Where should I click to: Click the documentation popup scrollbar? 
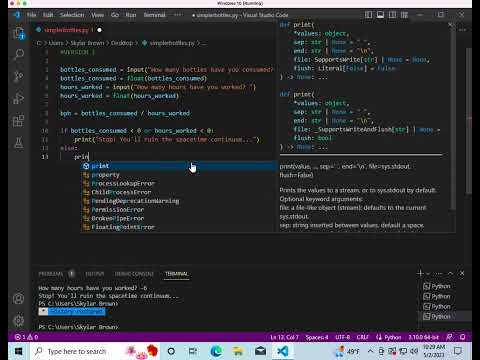453,117
